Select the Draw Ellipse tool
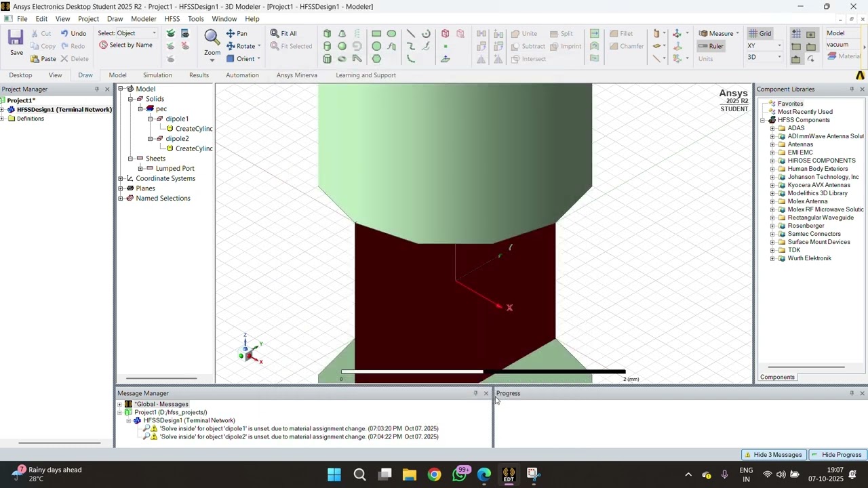The width and height of the screenshot is (868, 488). (391, 33)
